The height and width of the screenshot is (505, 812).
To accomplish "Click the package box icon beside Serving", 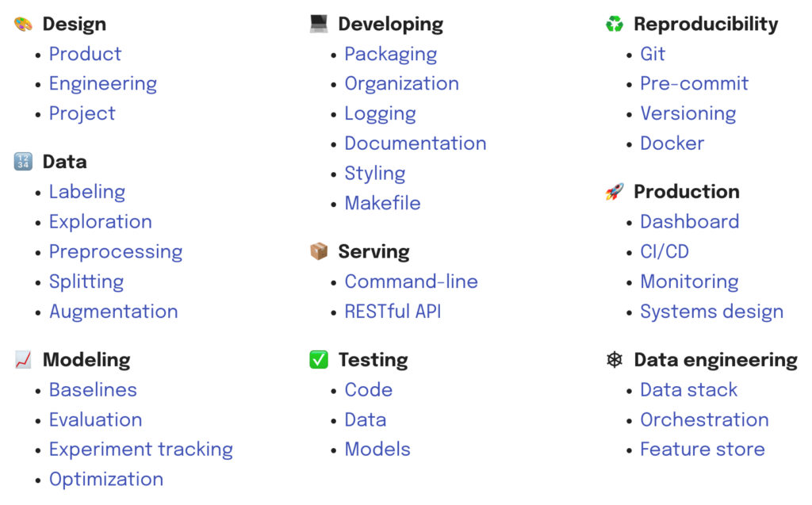I will tap(319, 251).
